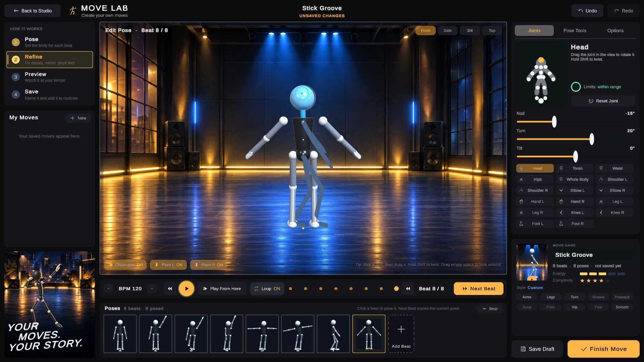Image resolution: width=644 pixels, height=362 pixels.
Task: Step back a beat using the previous-beat icon
Action: 408,289
